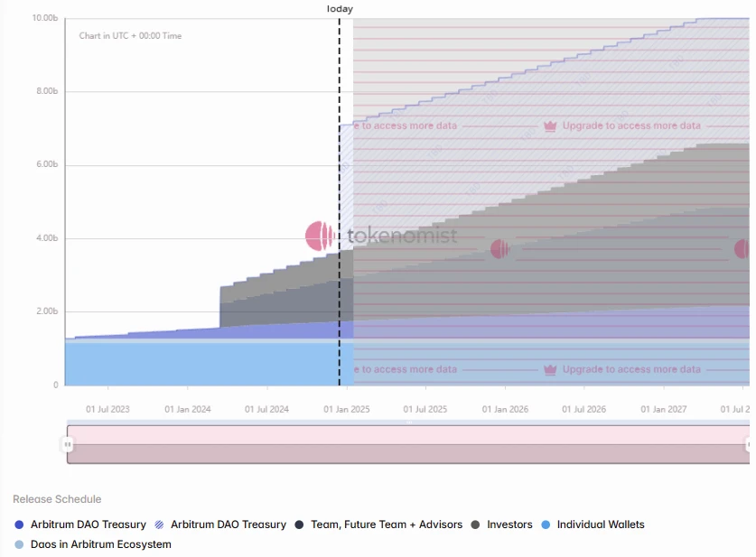The width and height of the screenshot is (756, 557).
Task: Click the middle of the time range bar
Action: coord(408,444)
